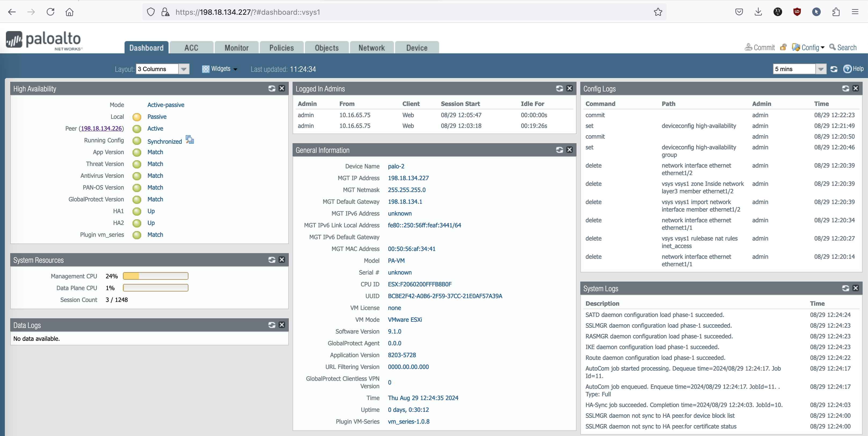868x436 pixels.
Task: Refresh the Config Logs widget
Action: point(845,88)
